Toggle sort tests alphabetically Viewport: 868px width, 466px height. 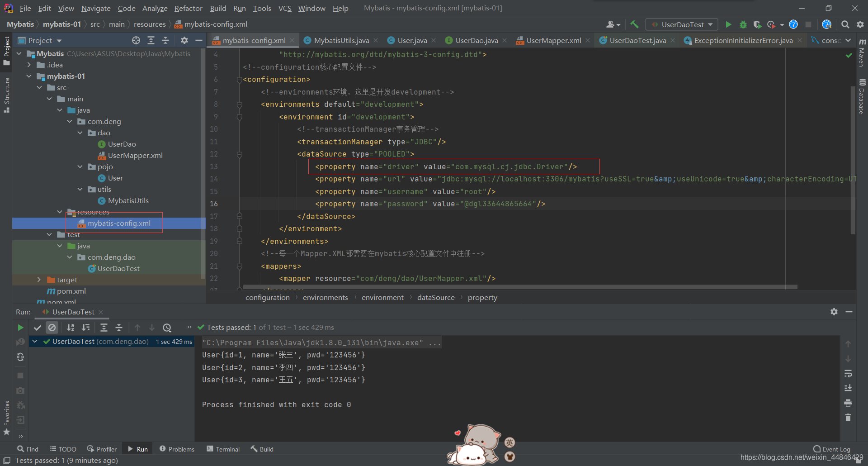coord(71,327)
